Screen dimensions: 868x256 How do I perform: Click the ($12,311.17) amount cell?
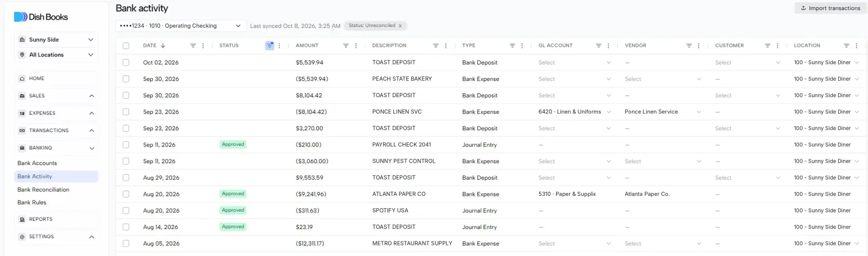pos(310,244)
